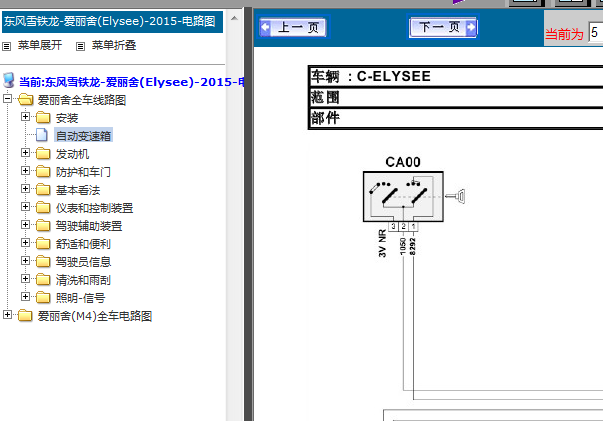603x421 pixels.
Task: Click the 基本看法 folder icon
Action: pos(43,190)
